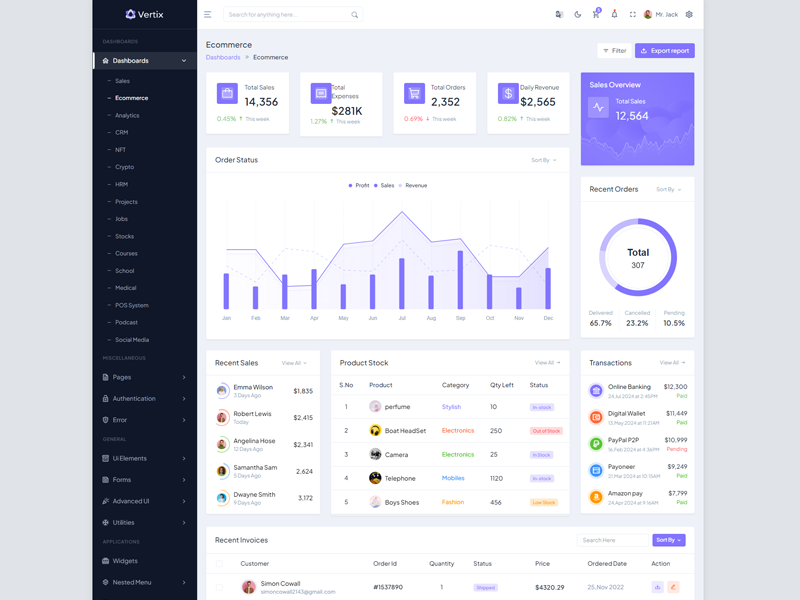Enter fullscreen mode using the header icon

(632, 15)
